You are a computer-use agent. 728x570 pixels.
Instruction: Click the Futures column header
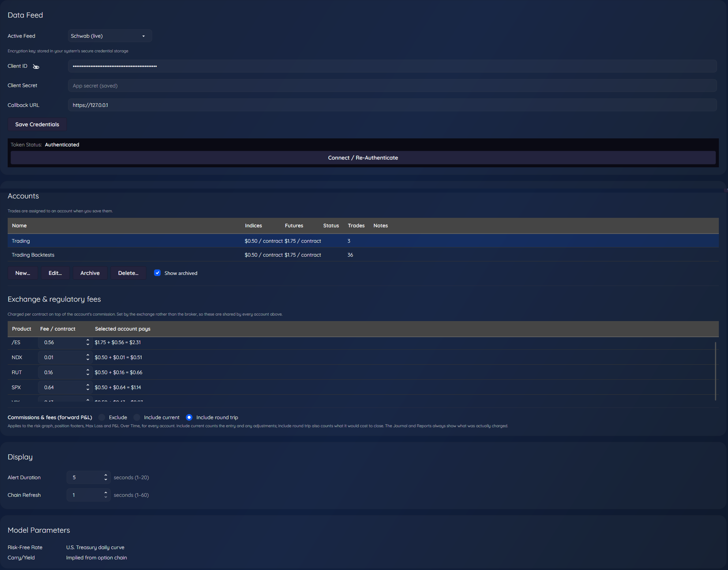[x=294, y=226]
